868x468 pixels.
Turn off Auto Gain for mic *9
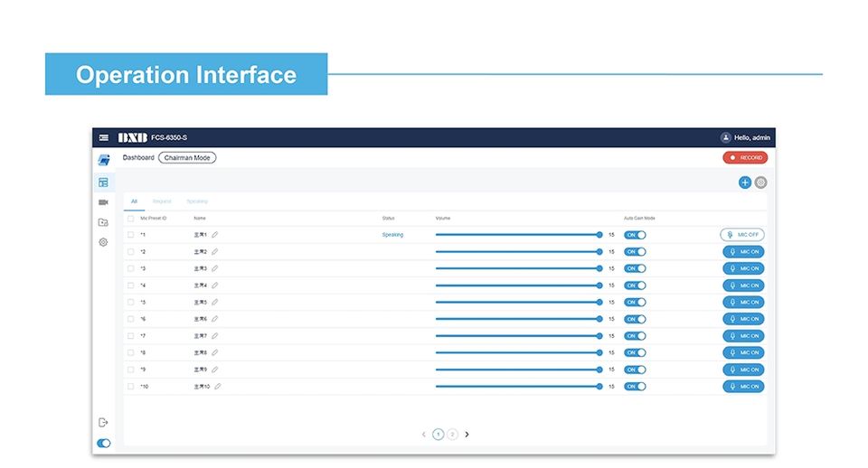635,370
